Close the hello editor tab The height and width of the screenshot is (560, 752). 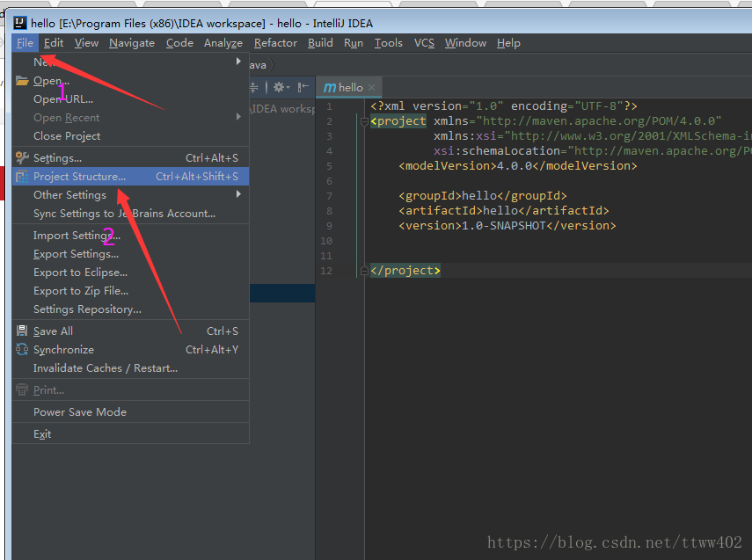(372, 88)
